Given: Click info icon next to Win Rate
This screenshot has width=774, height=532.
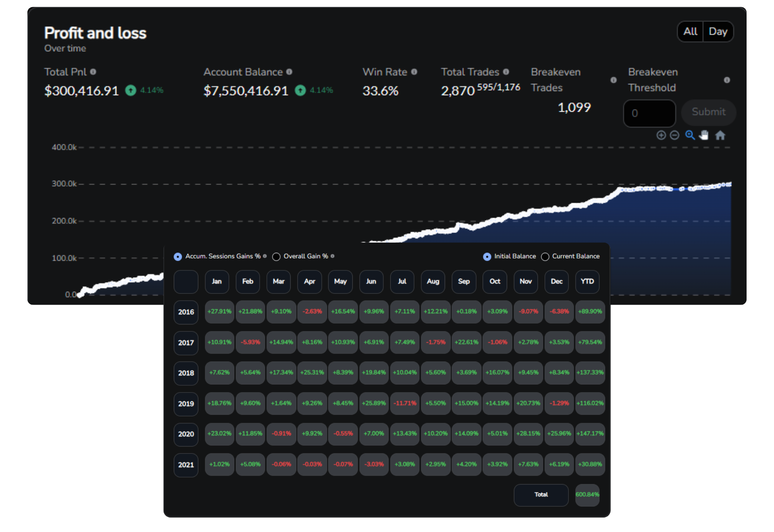Looking at the screenshot, I should [x=414, y=72].
